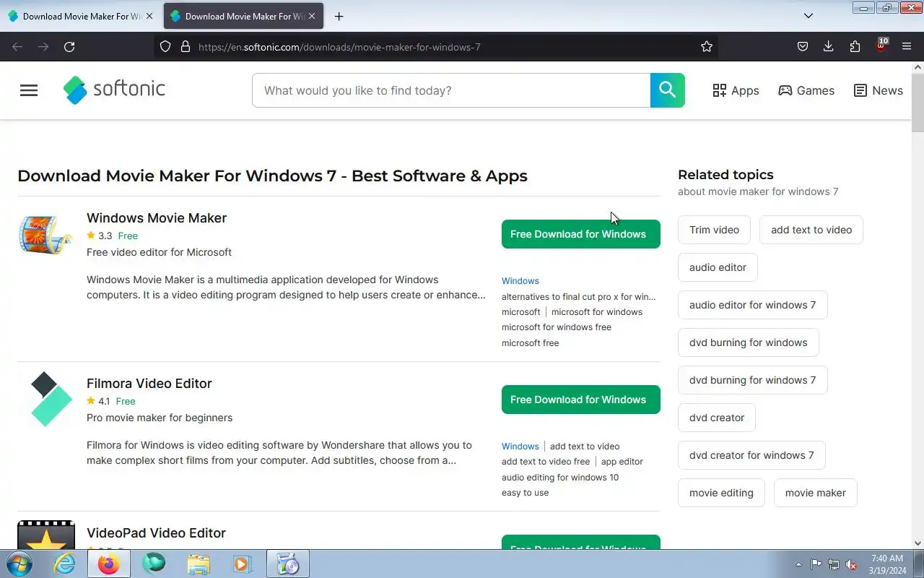Open Windows Media Player from taskbar
924x578 pixels.
coord(242,564)
